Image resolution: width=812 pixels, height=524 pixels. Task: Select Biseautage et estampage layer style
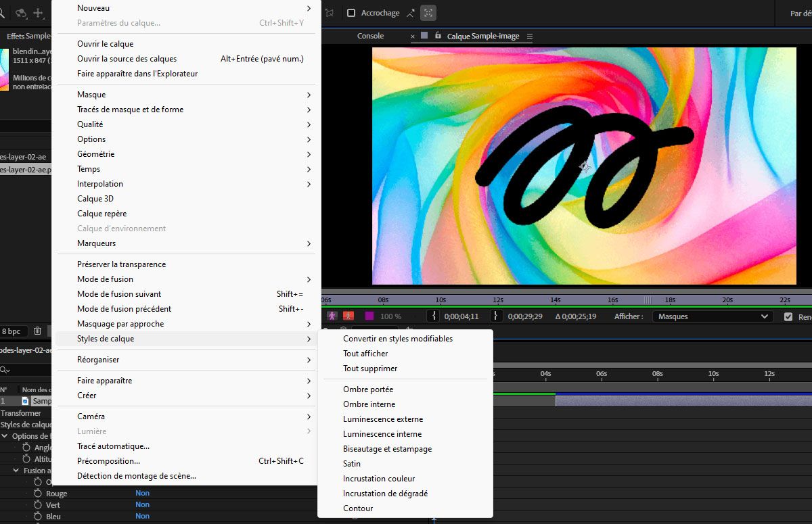(x=387, y=449)
